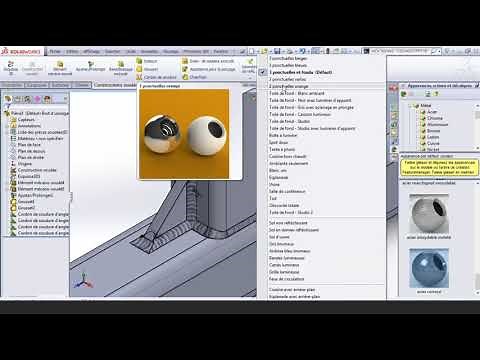Select blue 'acier cémenté' appearance thumbnail

[429, 268]
